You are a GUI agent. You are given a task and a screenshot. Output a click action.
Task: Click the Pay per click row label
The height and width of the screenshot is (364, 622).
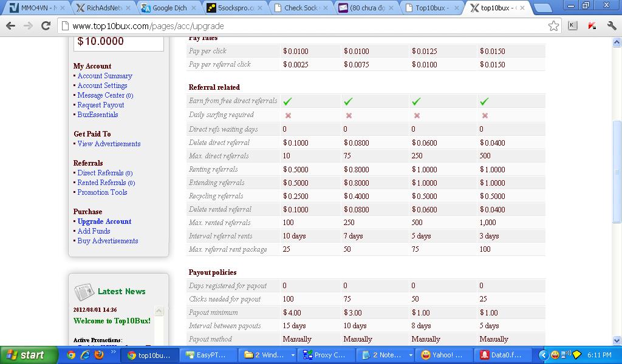pos(208,51)
